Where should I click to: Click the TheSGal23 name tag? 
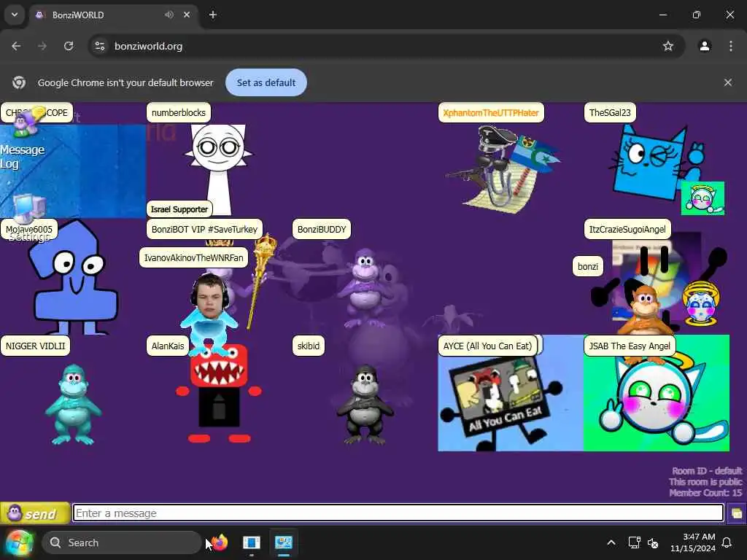[x=610, y=113]
